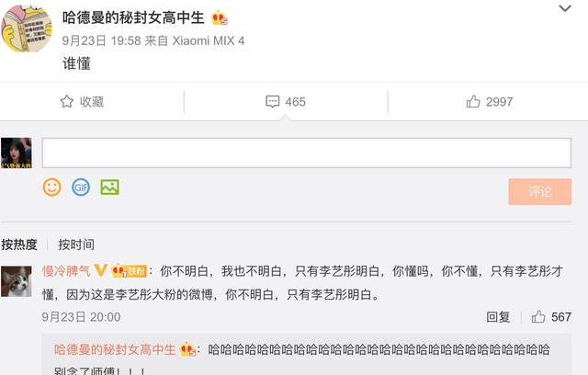Image resolution: width=588 pixels, height=375 pixels.
Task: Like 慢冷脾气's comment with 567 likes
Action: tap(551, 317)
